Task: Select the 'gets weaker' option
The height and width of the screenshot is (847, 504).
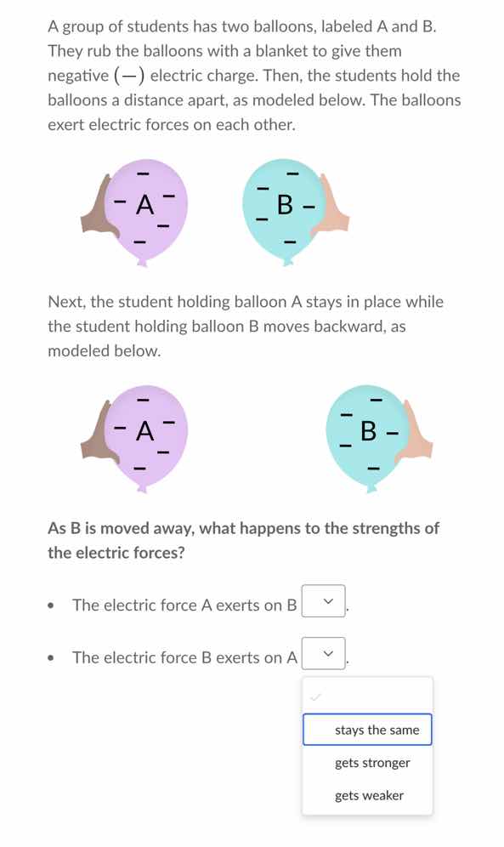Action: coord(369,794)
